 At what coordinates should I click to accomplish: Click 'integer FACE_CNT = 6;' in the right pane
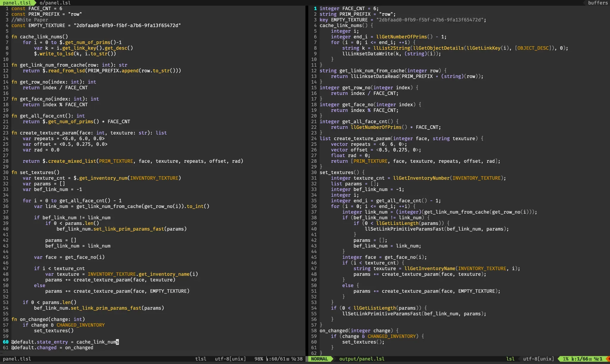point(349,8)
